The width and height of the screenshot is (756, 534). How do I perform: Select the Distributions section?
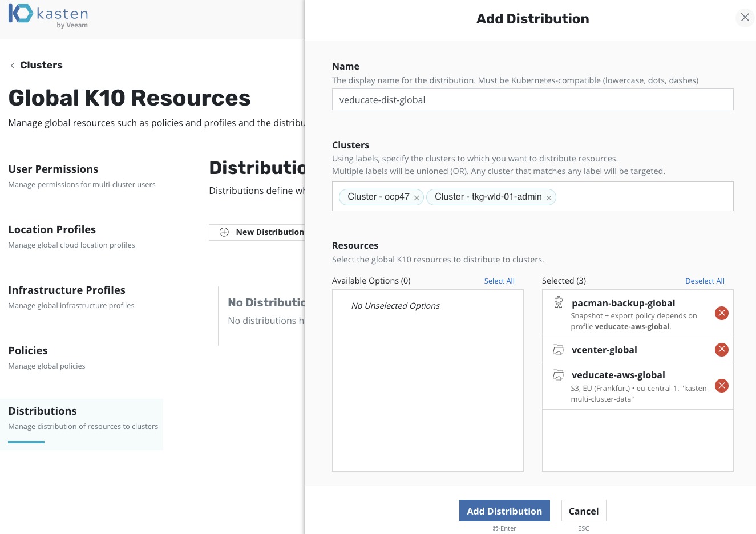[82, 424]
